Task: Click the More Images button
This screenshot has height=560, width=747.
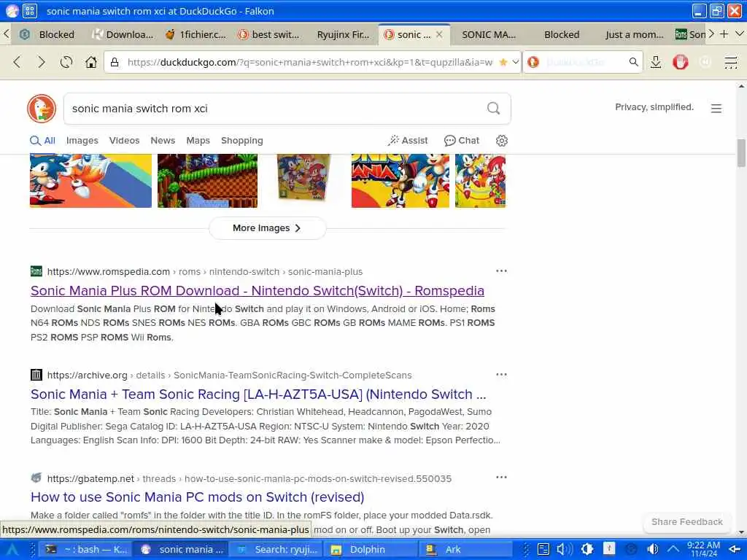Action: (x=267, y=228)
